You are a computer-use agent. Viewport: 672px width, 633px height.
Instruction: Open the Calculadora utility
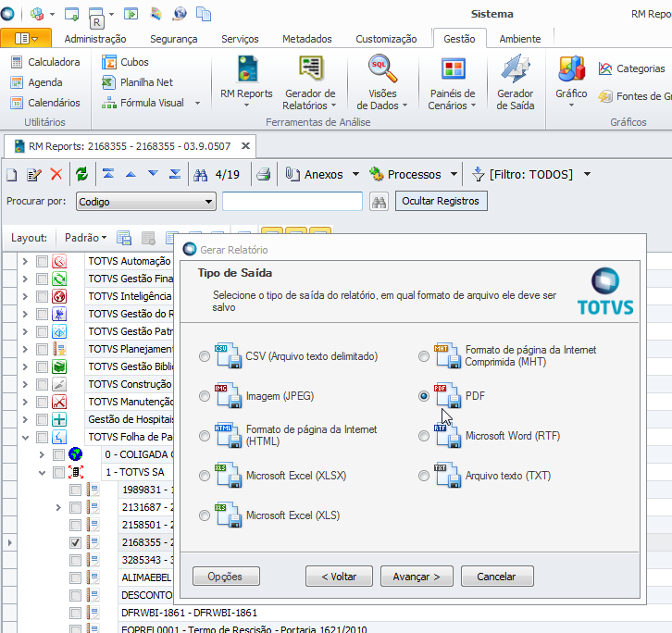(x=45, y=62)
